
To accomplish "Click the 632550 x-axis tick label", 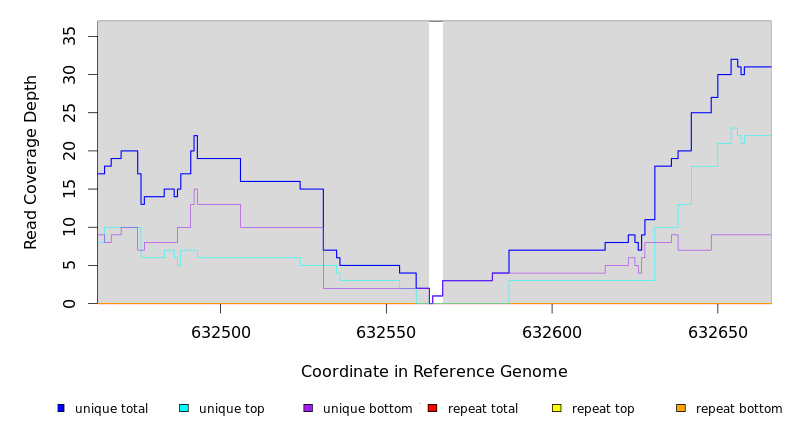I will tap(387, 332).
